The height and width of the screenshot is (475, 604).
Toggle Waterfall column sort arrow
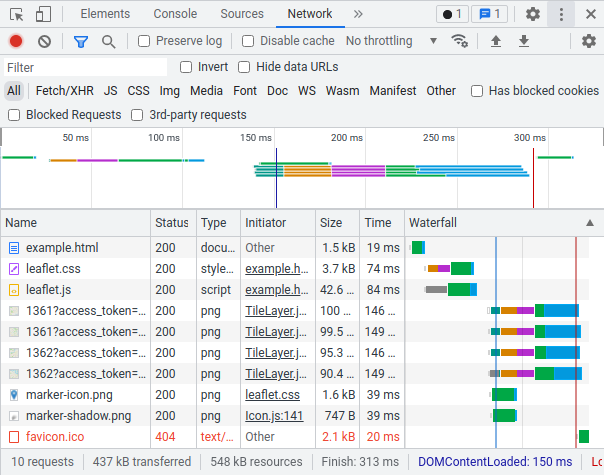click(589, 223)
